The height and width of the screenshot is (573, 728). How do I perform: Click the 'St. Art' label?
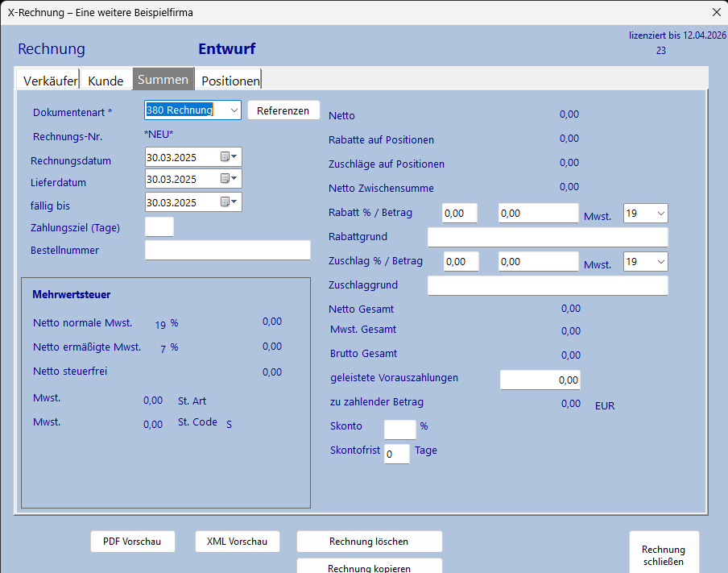click(192, 401)
